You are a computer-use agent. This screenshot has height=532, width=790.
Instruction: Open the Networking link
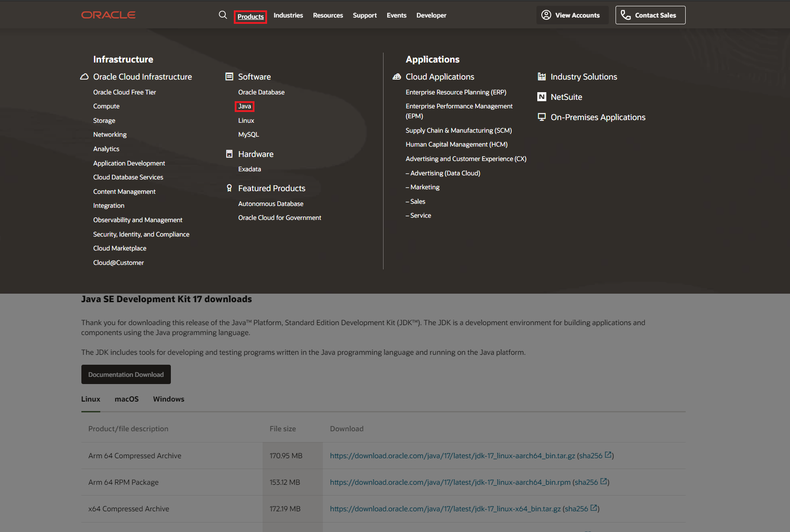tap(110, 134)
